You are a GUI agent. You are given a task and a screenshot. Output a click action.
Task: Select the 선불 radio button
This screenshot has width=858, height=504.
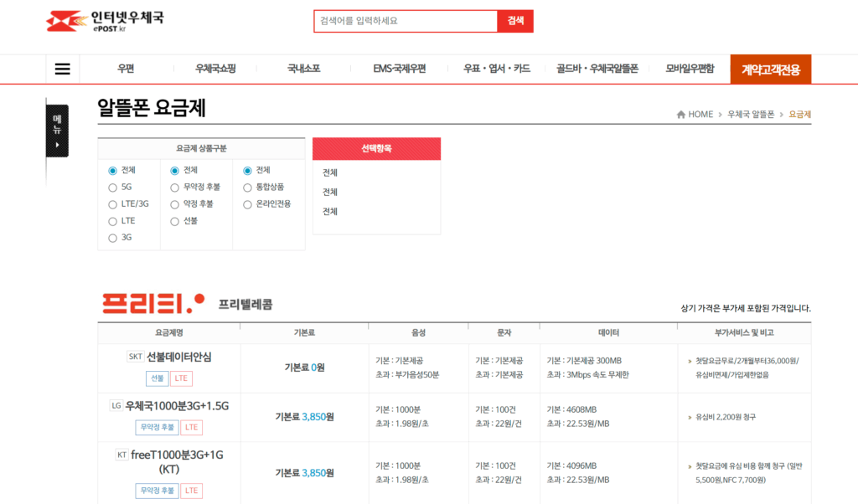point(174,221)
